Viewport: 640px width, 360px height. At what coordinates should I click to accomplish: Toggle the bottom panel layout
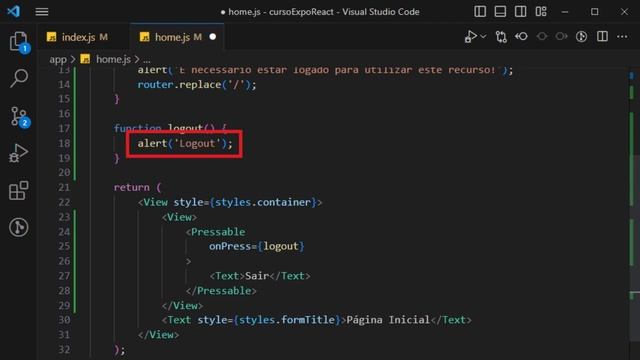[x=500, y=11]
